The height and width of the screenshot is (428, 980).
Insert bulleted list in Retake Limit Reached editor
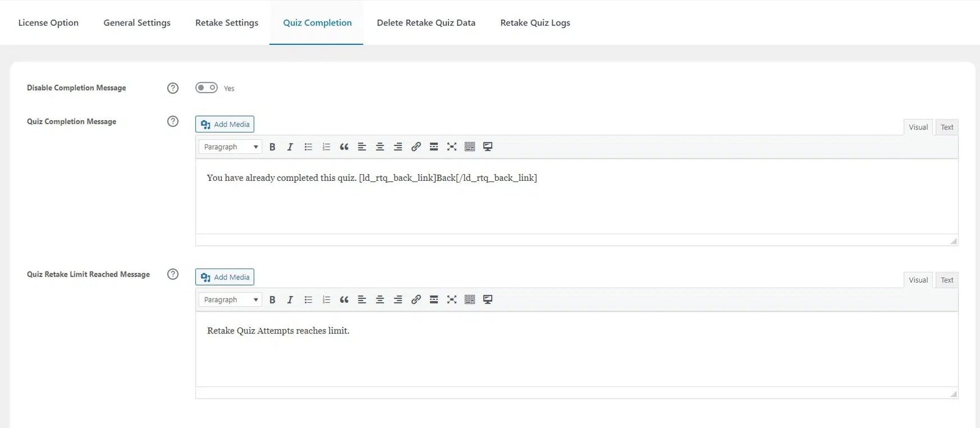click(x=308, y=299)
